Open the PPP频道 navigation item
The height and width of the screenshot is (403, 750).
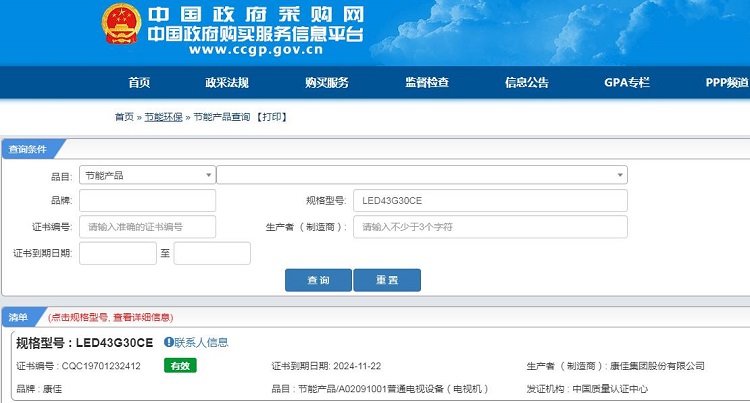727,82
